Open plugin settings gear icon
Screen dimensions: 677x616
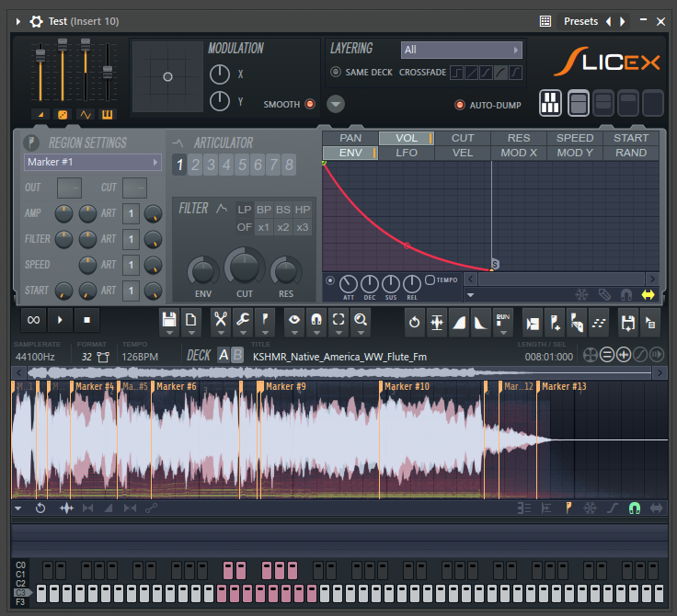point(36,21)
